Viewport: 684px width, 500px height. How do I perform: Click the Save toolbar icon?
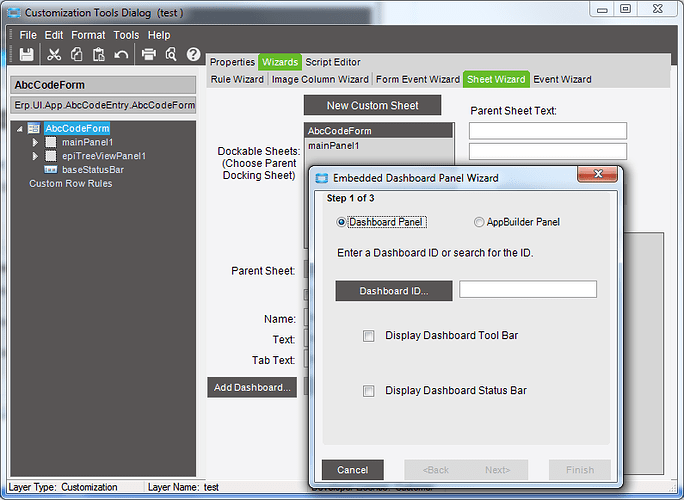[x=27, y=55]
